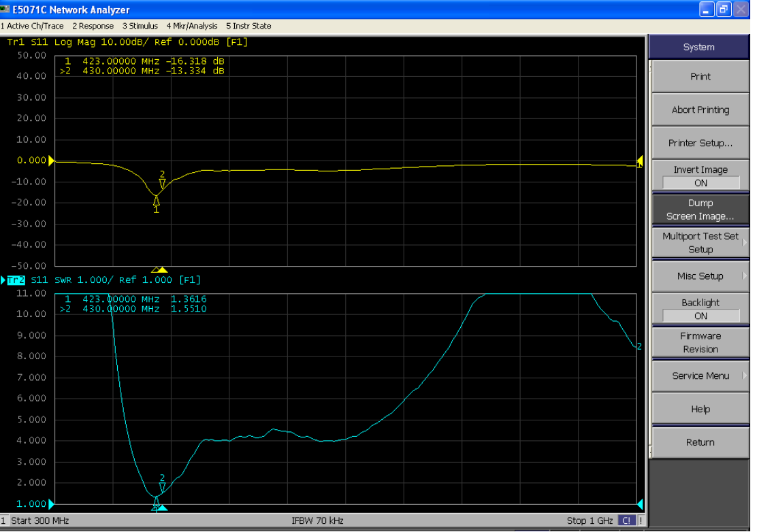759x532 pixels.
Task: Open the Stimulus menu
Action: tap(140, 26)
